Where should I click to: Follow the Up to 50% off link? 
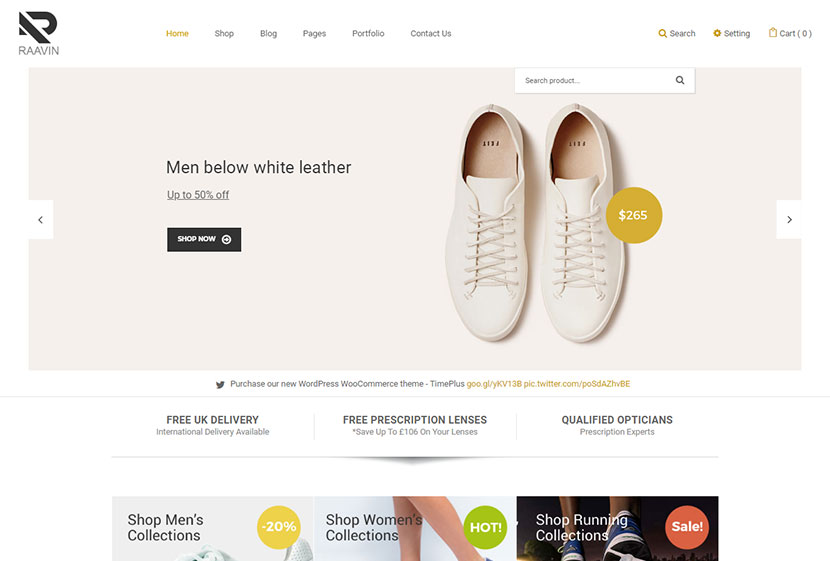click(x=198, y=195)
